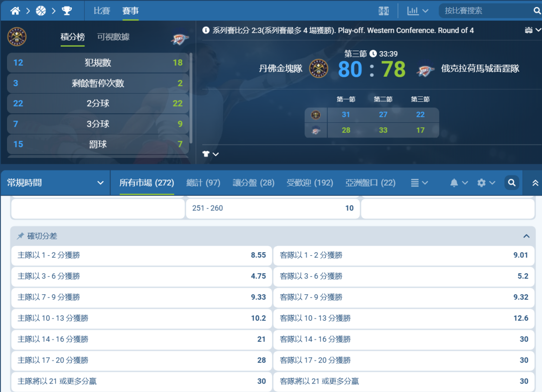Select 讓分盤 (28) tab
The image size is (542, 392).
pyautogui.click(x=253, y=182)
